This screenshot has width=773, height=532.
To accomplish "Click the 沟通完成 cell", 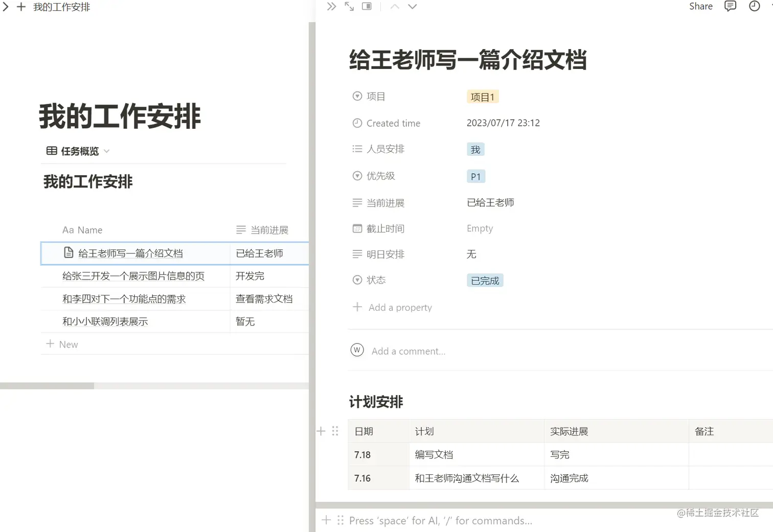I will 617,478.
